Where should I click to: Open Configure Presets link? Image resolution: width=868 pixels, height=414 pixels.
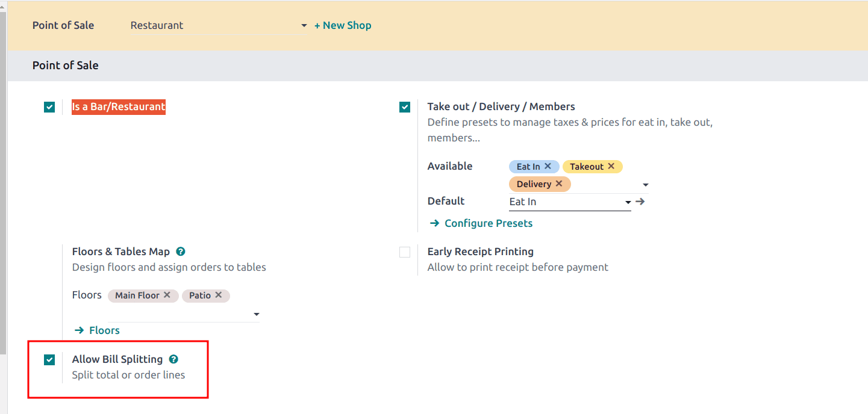tap(481, 223)
